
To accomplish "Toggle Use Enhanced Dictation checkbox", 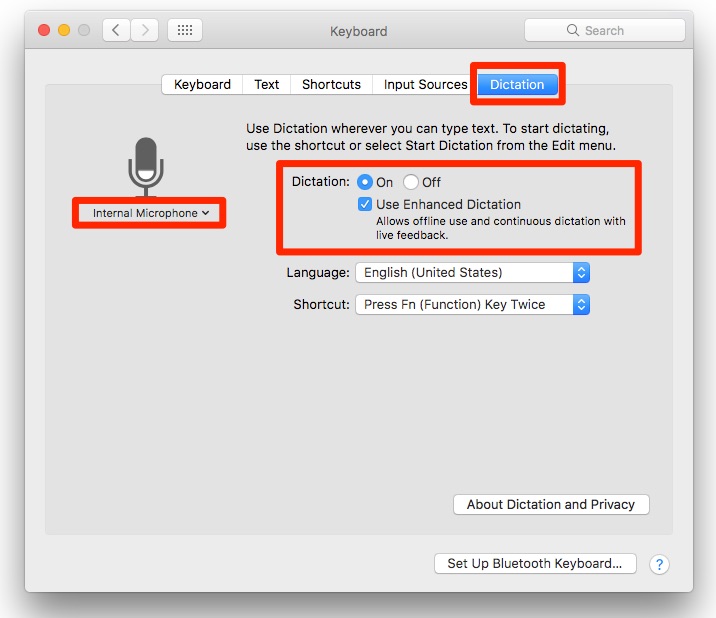I will [365, 204].
